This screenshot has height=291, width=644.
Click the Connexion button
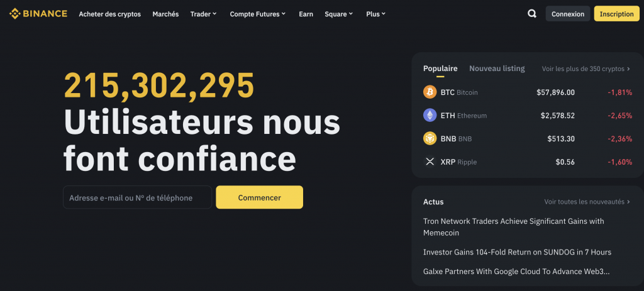568,14
